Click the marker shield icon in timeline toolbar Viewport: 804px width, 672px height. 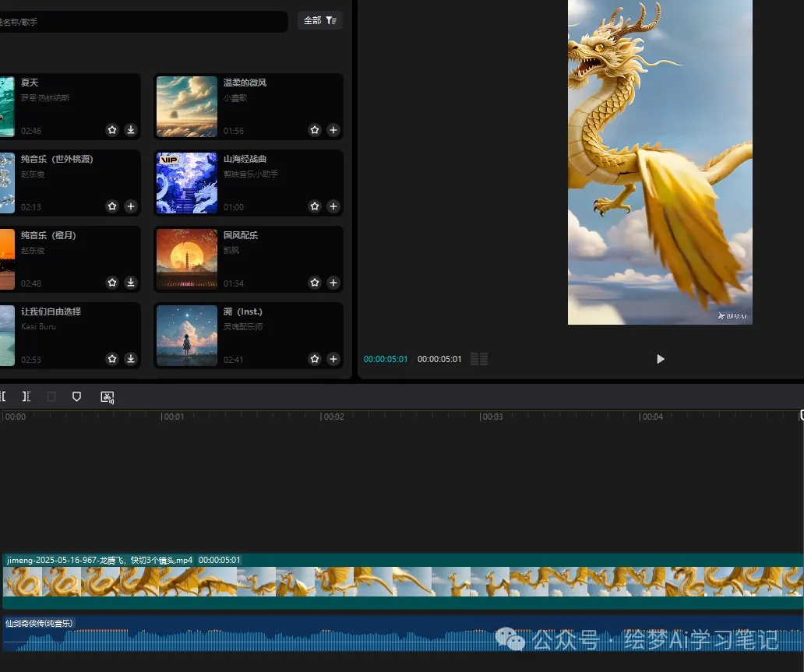[76, 396]
